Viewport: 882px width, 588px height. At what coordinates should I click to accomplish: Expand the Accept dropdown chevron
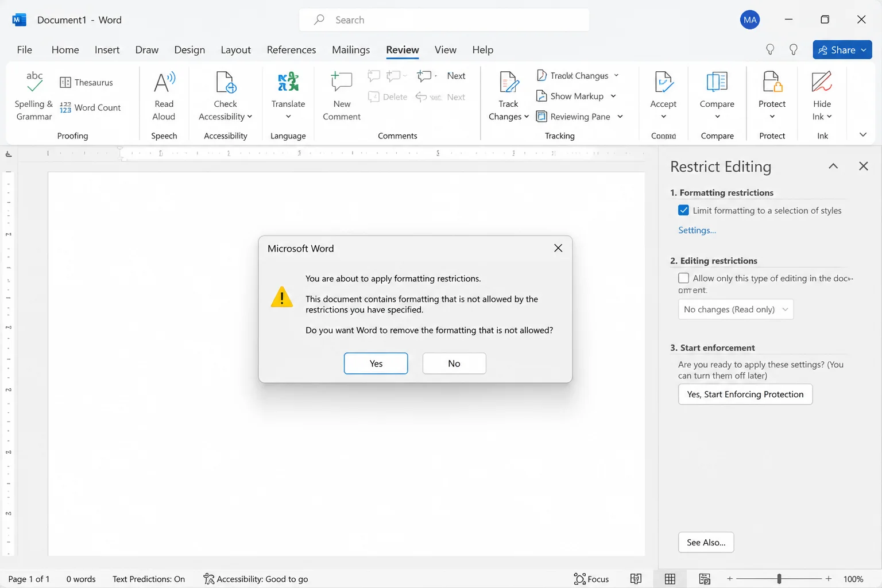point(664,117)
